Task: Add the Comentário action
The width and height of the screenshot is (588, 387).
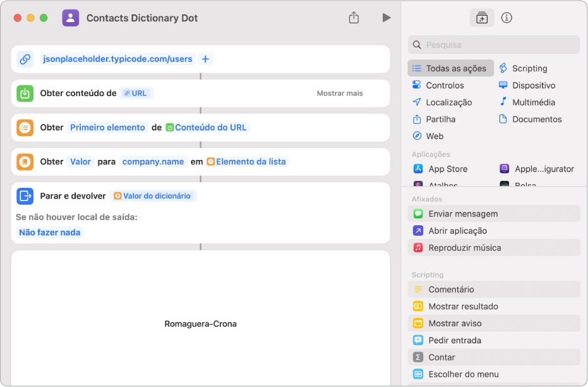Action: pyautogui.click(x=493, y=290)
